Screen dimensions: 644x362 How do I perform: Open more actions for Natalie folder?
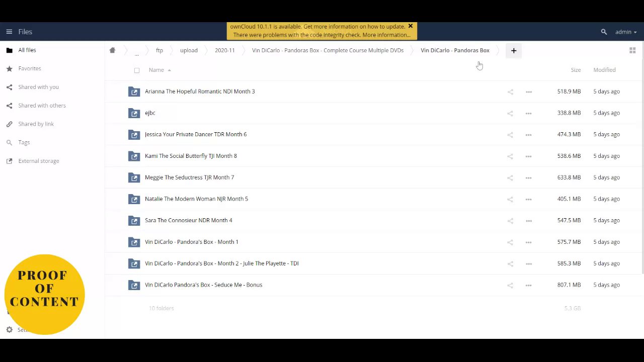529,199
